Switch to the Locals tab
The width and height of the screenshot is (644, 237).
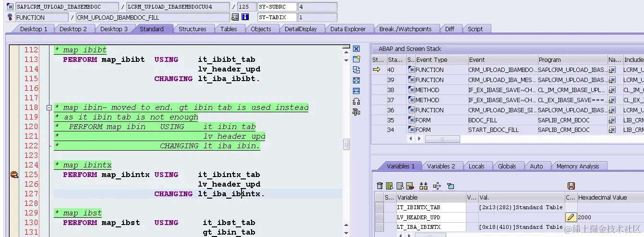(x=476, y=166)
